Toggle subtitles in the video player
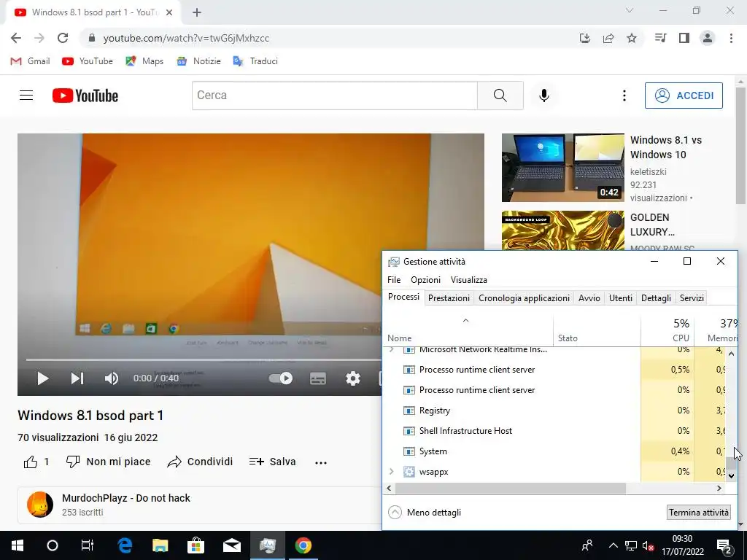 pos(318,378)
